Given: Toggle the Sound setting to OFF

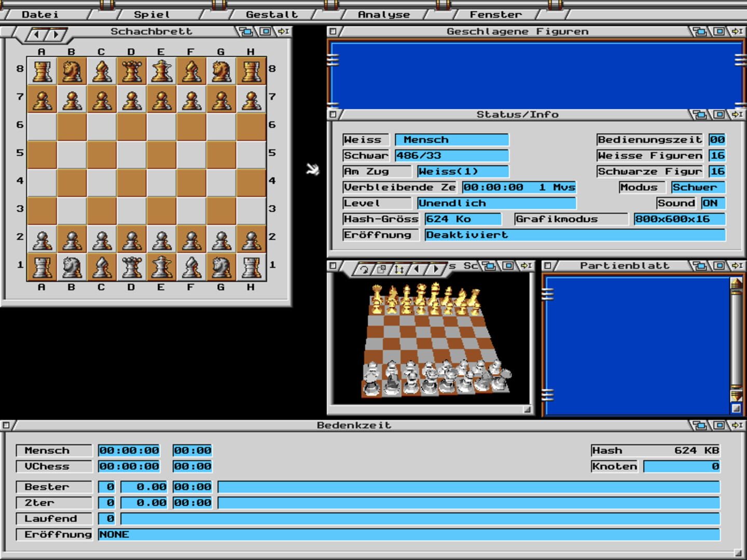Looking at the screenshot, I should (x=713, y=203).
